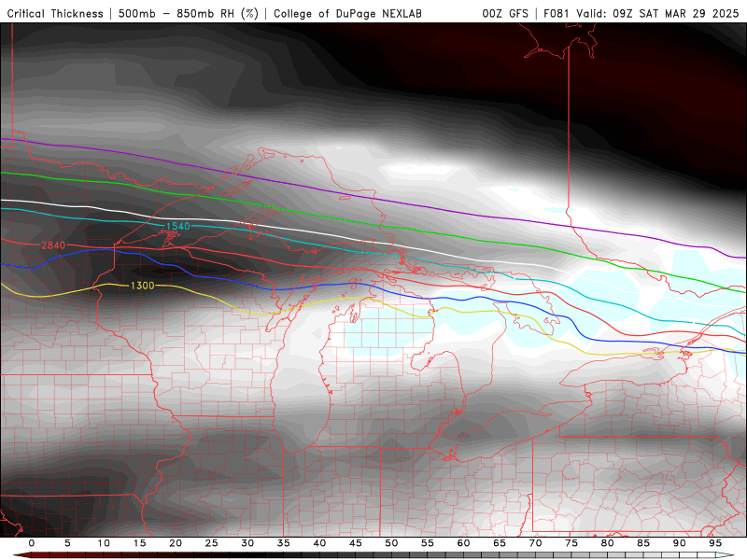Click the '60' value on the scale

tap(463, 543)
